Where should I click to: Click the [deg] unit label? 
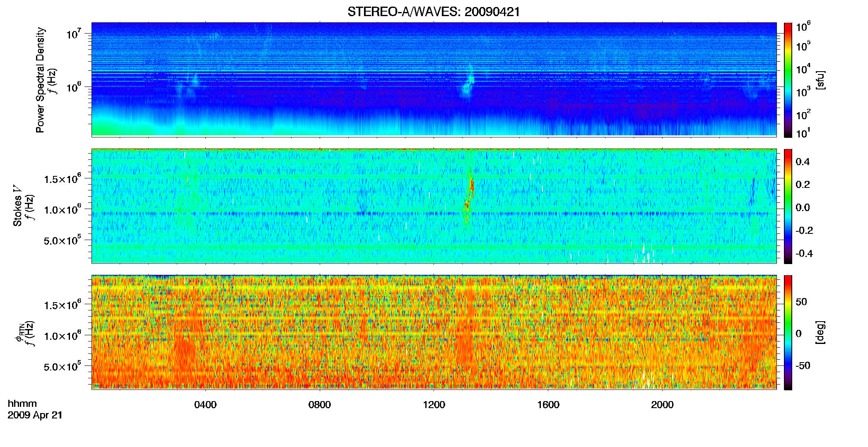pos(821,332)
